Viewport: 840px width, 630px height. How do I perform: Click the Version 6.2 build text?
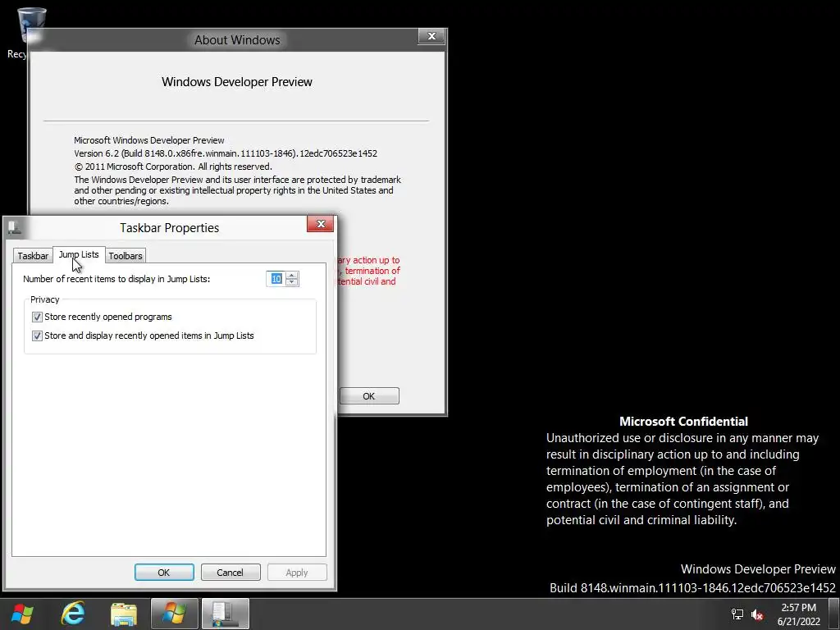click(x=226, y=153)
